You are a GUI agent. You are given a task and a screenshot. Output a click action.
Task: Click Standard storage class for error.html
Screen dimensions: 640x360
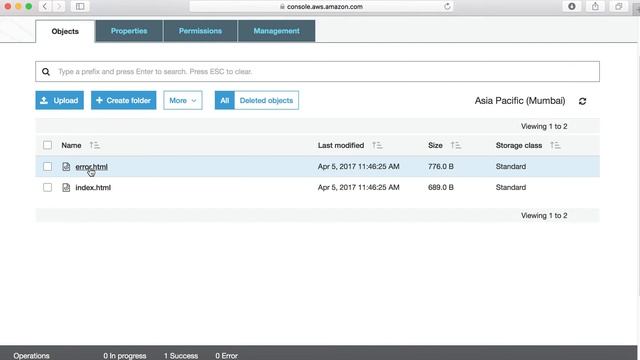[x=511, y=167]
